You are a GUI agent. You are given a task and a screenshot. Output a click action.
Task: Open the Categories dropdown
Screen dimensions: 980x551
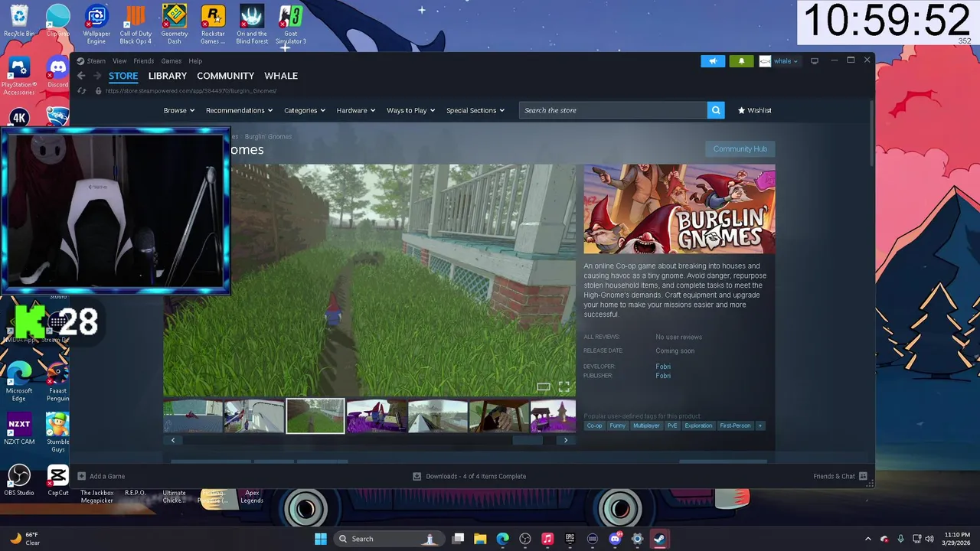pos(305,110)
